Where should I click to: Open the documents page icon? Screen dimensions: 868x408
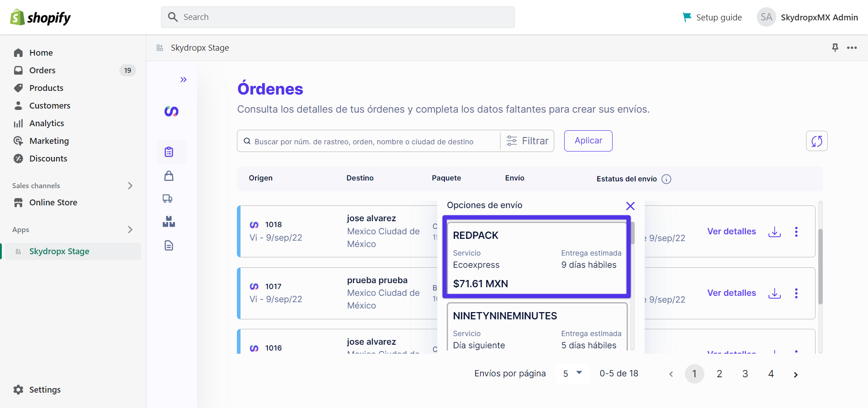pos(169,246)
